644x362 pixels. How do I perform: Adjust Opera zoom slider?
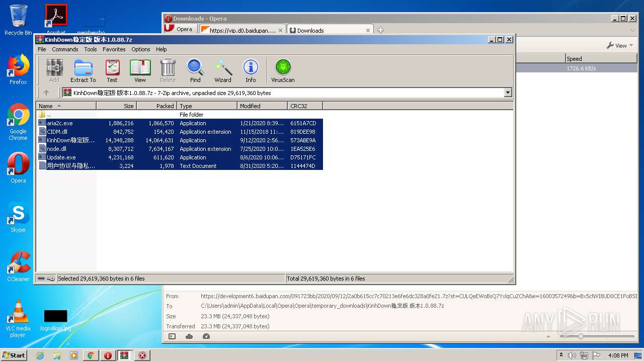pos(581,336)
